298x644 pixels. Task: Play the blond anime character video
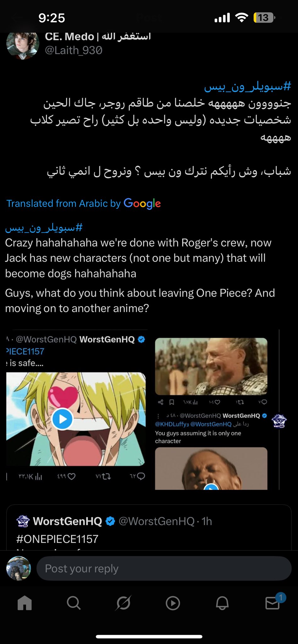coord(62,419)
